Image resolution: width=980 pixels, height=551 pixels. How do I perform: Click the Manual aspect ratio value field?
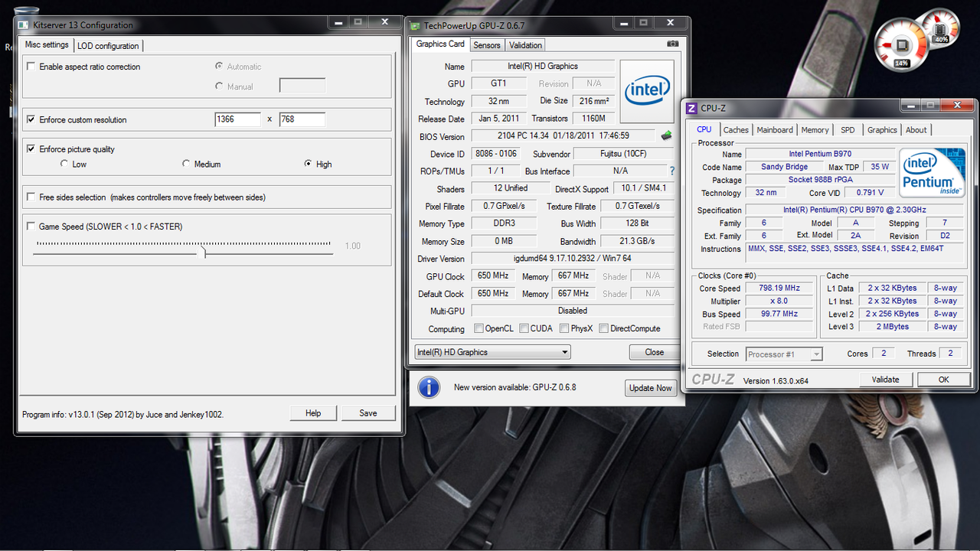click(302, 86)
